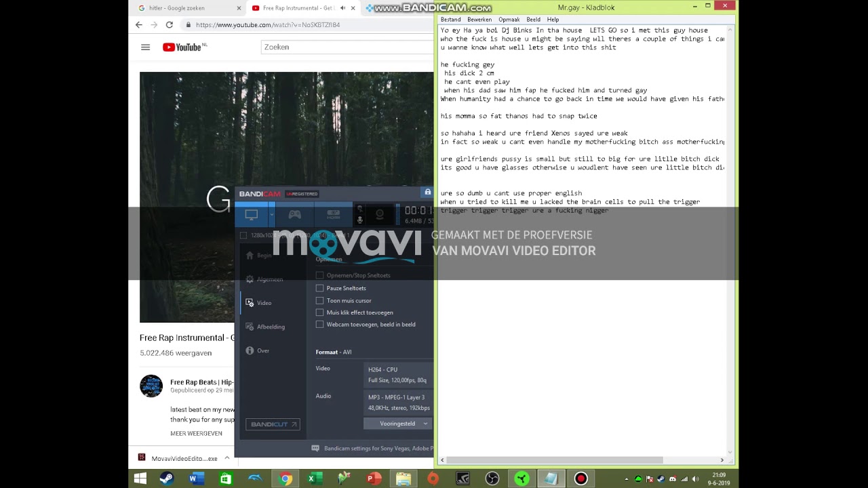Open the Beeld menu in Kladblok
Screen dimensions: 868x488
(x=534, y=20)
